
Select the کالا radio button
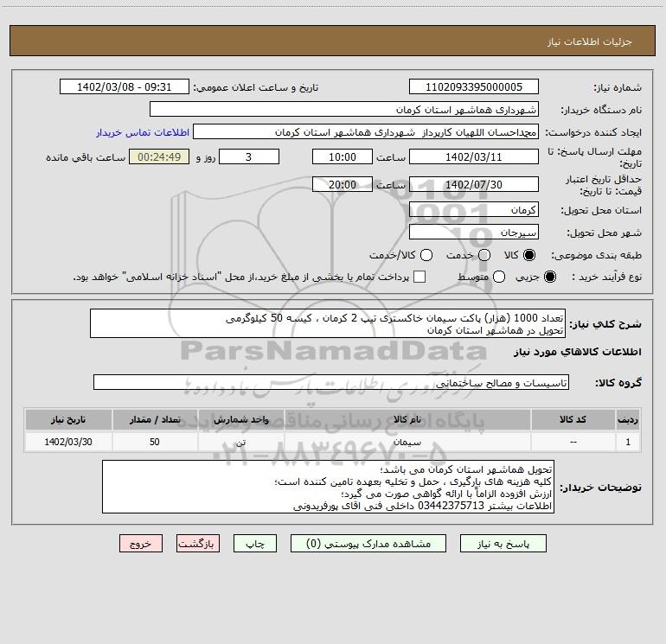(x=529, y=255)
